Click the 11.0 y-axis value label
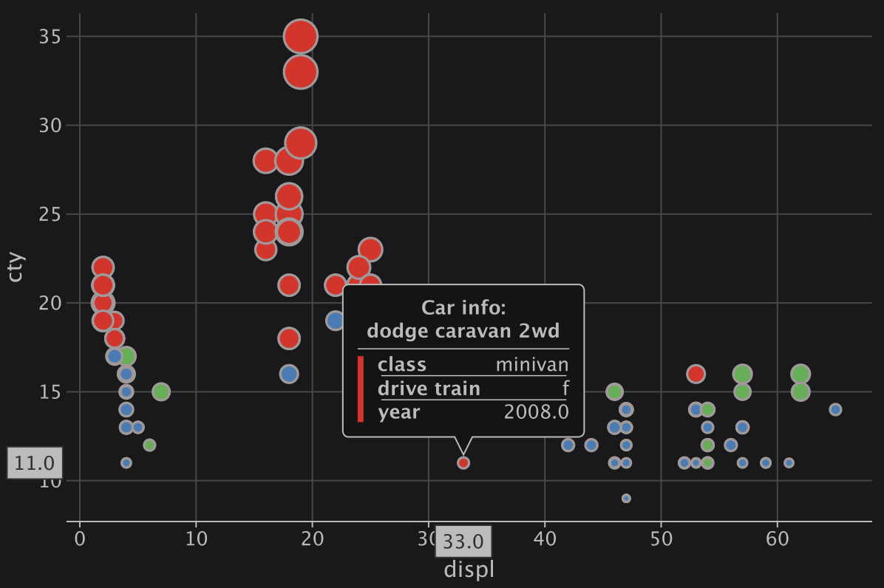This screenshot has width=884, height=588. [x=35, y=463]
